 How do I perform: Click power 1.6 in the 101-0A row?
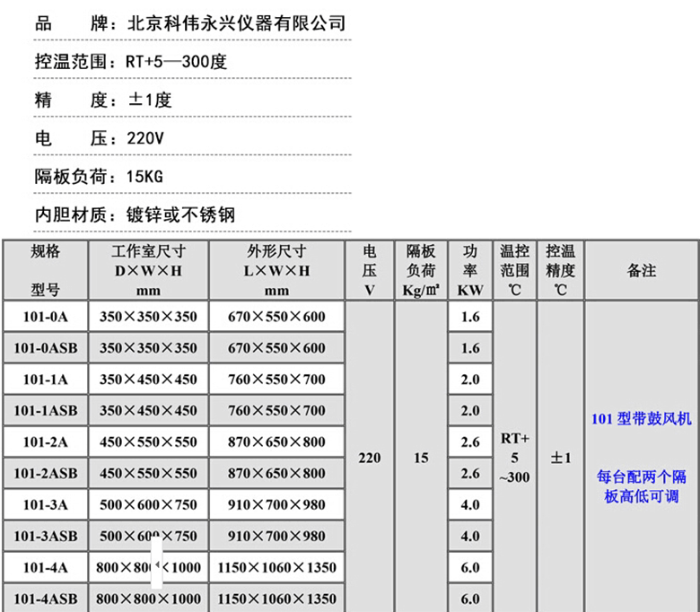[x=470, y=317]
